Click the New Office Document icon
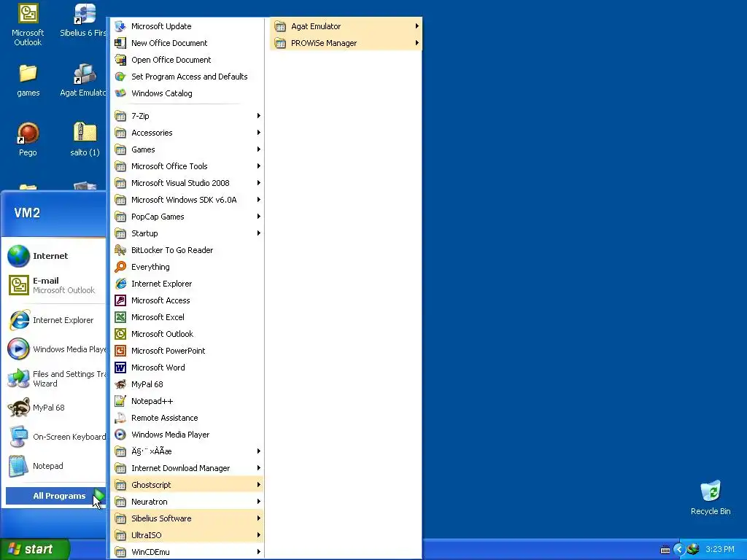Screen dimensions: 747x560 (x=120, y=43)
